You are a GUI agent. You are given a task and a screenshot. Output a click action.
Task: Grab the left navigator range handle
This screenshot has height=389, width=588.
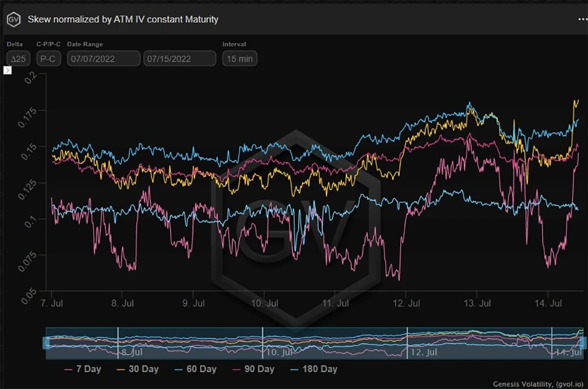tap(47, 343)
